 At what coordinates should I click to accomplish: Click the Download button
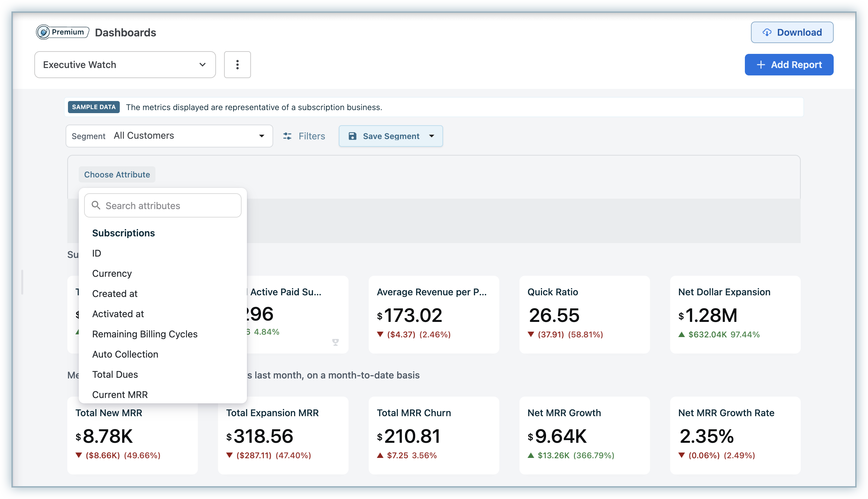792,32
